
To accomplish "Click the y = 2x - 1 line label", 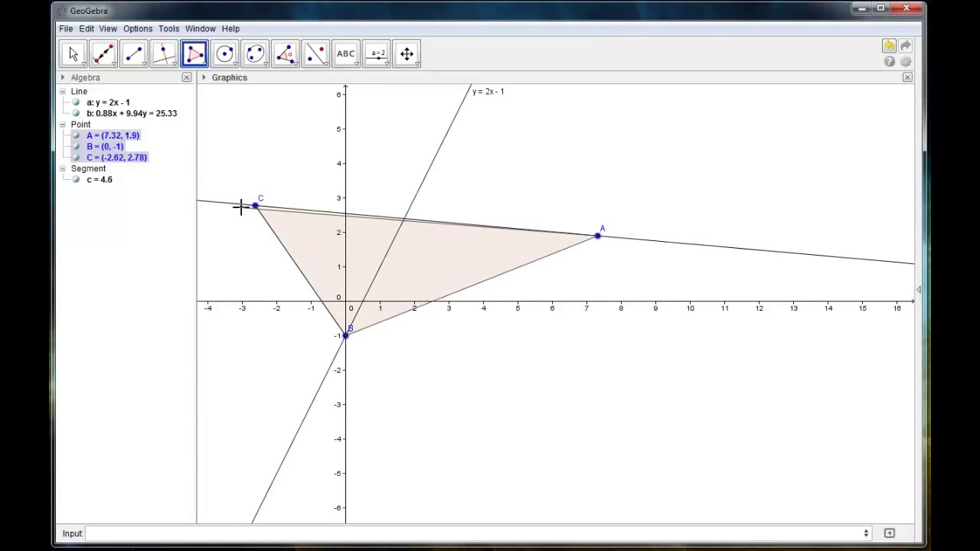I will [x=488, y=92].
